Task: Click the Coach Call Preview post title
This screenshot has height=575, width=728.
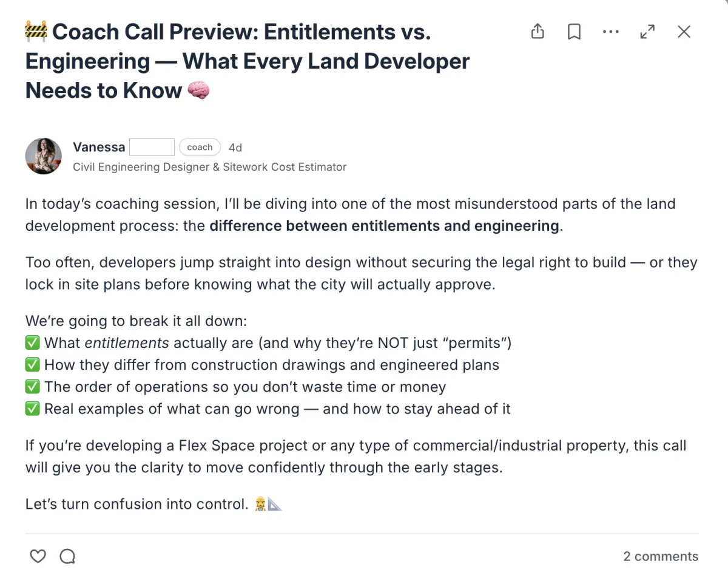Action: tap(248, 61)
